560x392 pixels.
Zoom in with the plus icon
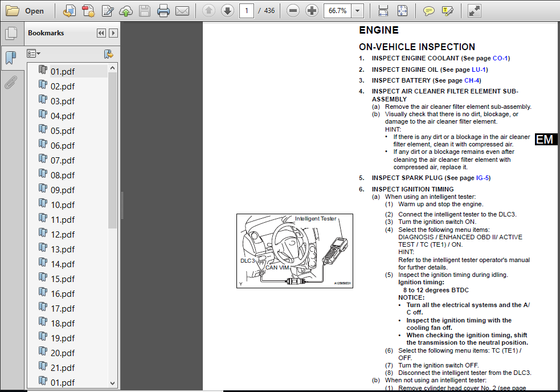[x=312, y=10]
